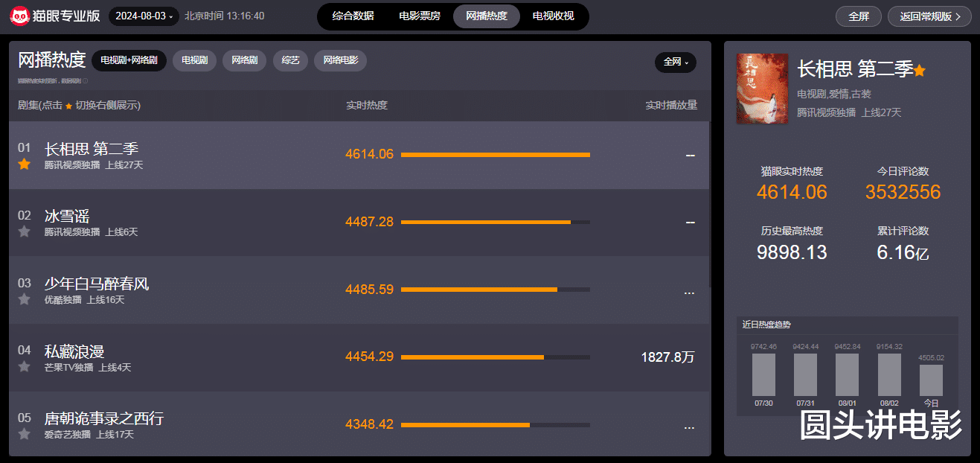Open the 全网 platform dropdown
The width and height of the screenshot is (980, 463).
coord(676,62)
